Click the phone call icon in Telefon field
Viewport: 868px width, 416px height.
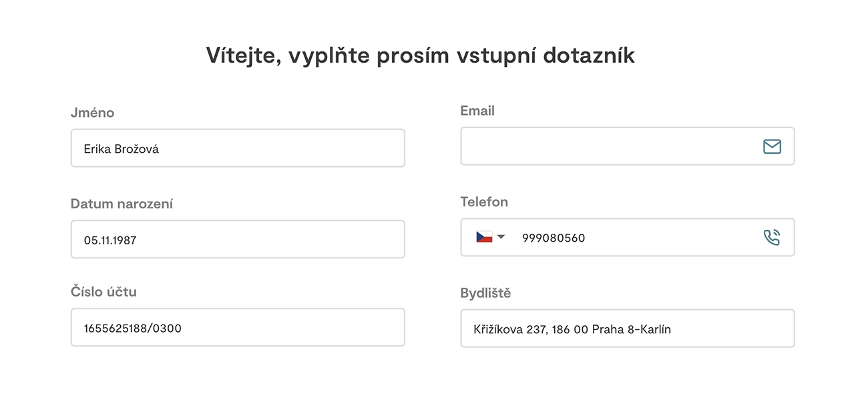point(772,237)
